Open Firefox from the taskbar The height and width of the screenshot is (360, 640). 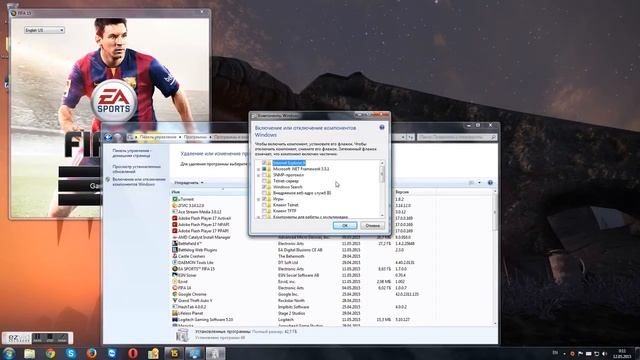(91, 353)
